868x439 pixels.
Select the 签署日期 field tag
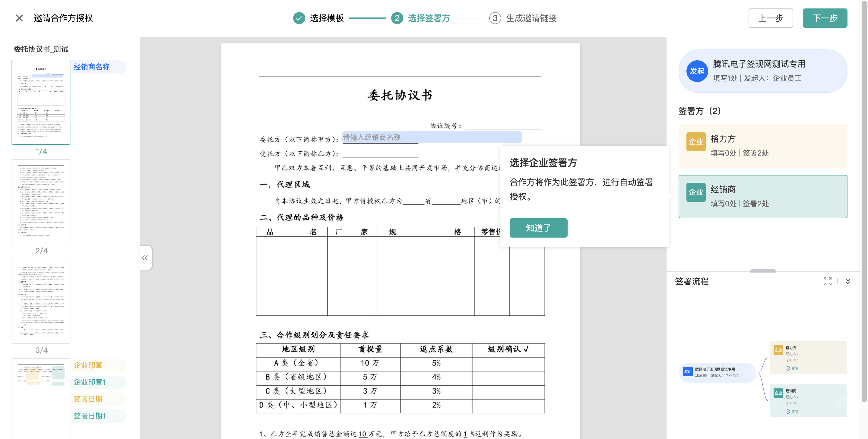pos(88,399)
